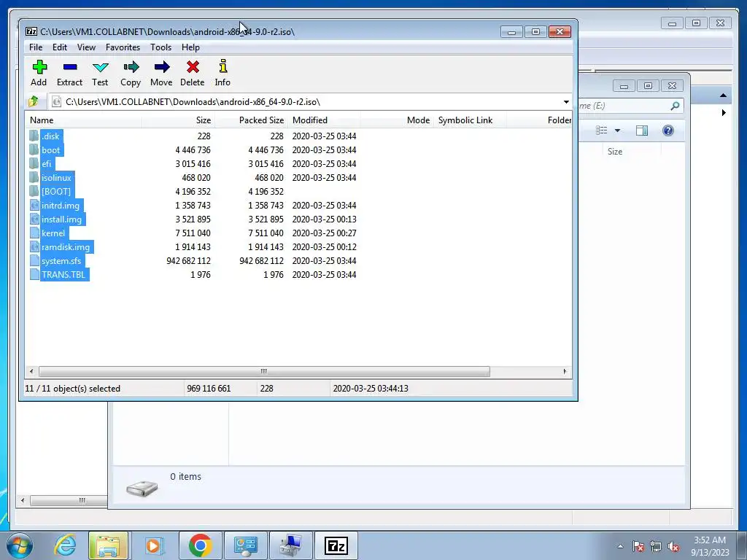Open the File menu
Screen dimensions: 747x560
point(36,47)
